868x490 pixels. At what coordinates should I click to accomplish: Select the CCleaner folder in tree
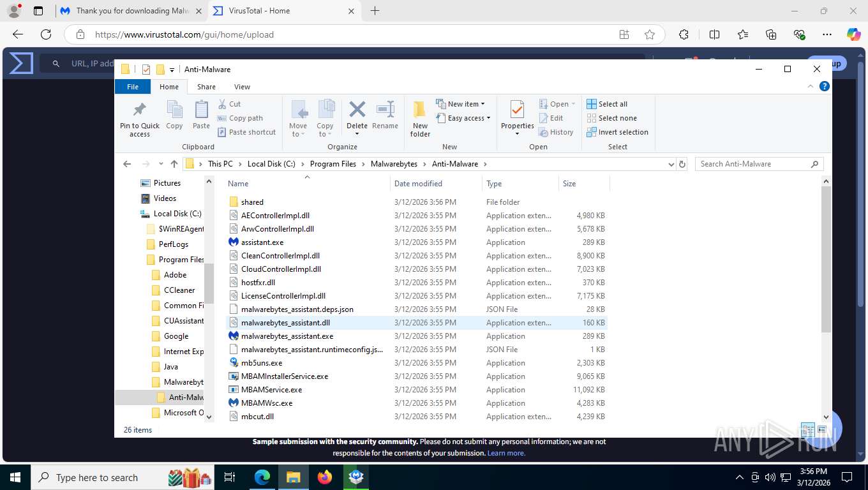pyautogui.click(x=179, y=290)
